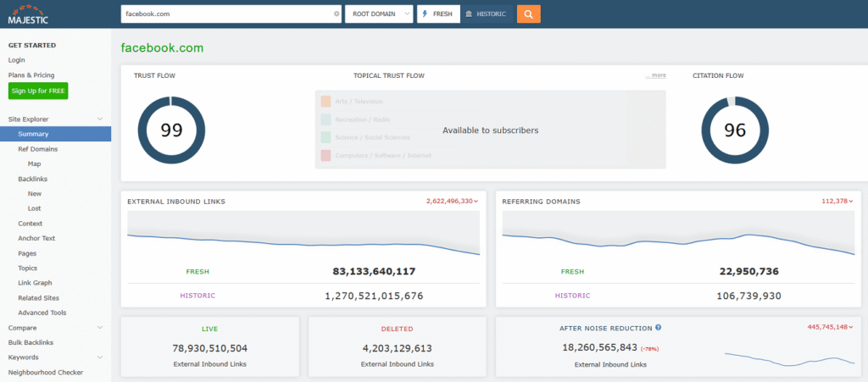The height and width of the screenshot is (382, 868).
Task: Click the Deleted links count 4,203,129,613
Action: (x=398, y=348)
